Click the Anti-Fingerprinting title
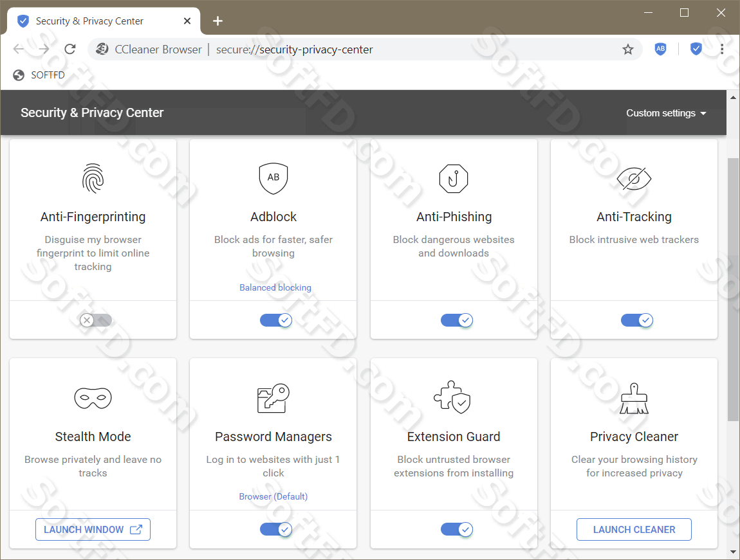The width and height of the screenshot is (740, 560). [x=93, y=217]
